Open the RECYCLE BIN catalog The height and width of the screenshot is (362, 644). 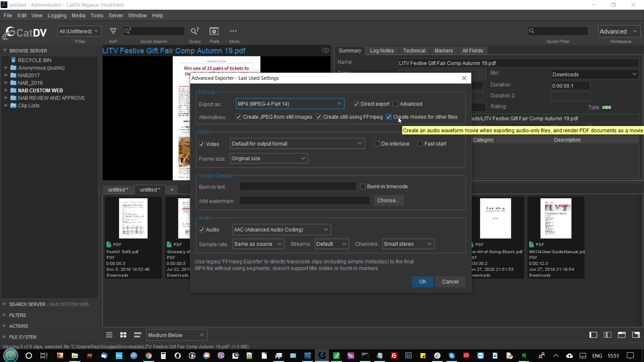click(35, 60)
